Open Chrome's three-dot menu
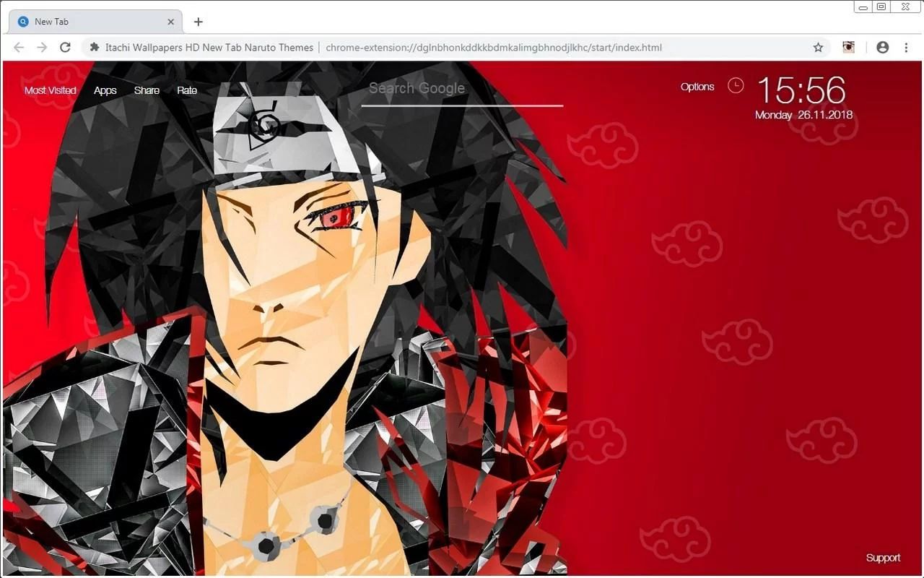924x578 pixels. tap(906, 47)
